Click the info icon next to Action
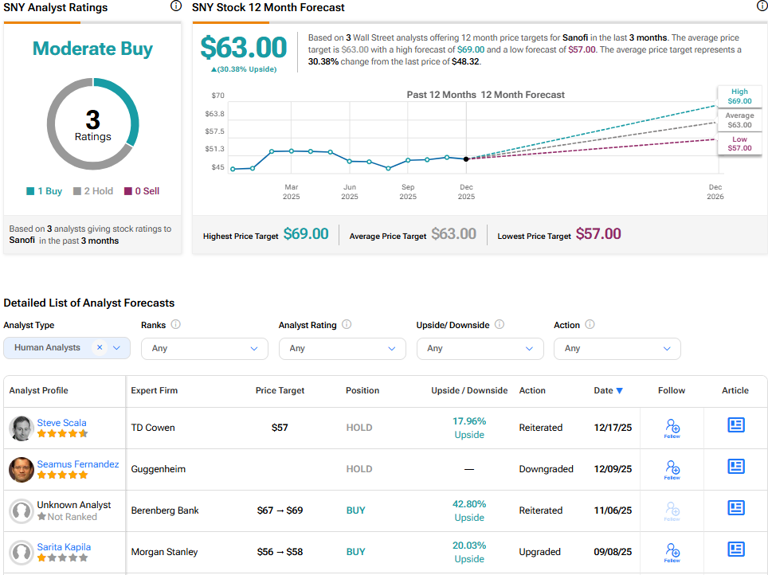This screenshot has height=575, width=768. (x=590, y=325)
